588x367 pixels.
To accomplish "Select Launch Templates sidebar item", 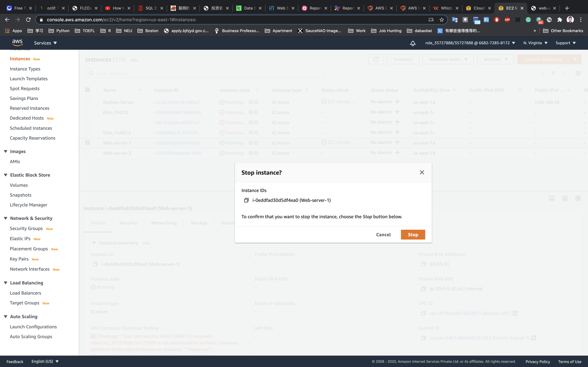I will click(x=29, y=79).
